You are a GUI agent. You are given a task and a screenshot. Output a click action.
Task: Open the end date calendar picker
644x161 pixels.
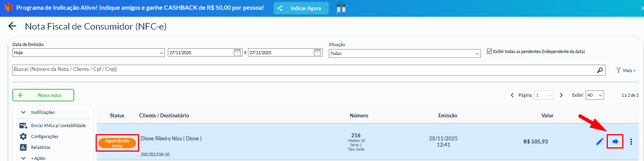[x=317, y=53]
